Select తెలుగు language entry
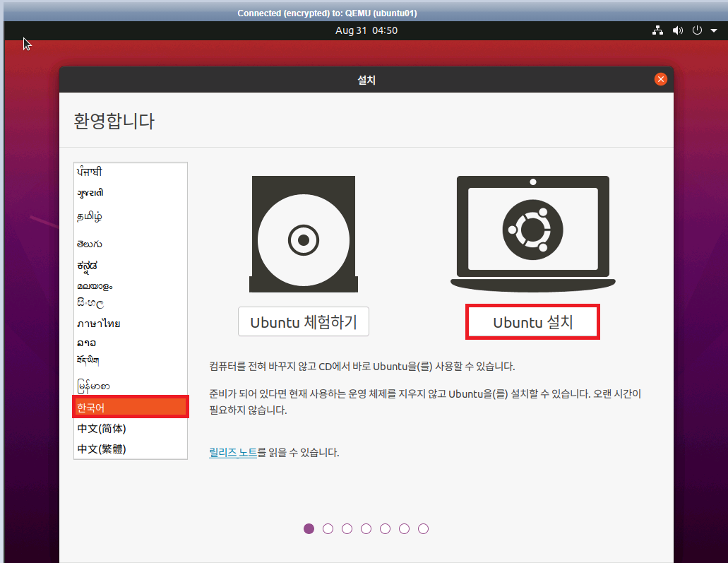The width and height of the screenshot is (728, 563). 131,244
